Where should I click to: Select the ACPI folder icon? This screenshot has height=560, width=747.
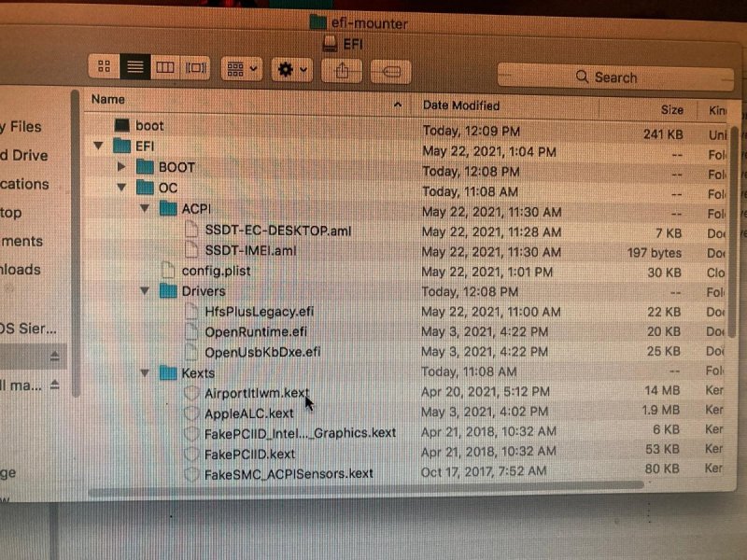[x=168, y=208]
